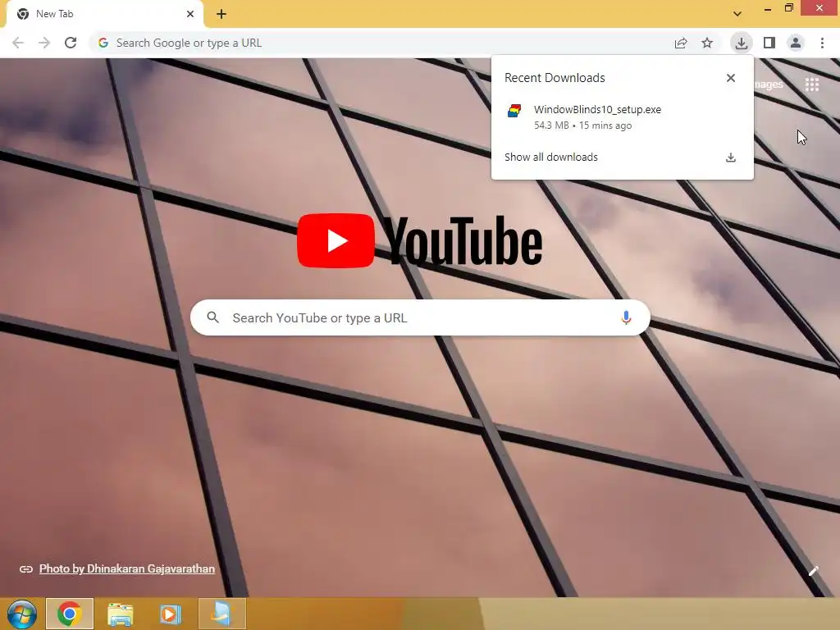The height and width of the screenshot is (630, 840).
Task: Click the Google icon in address bar
Action: 103,43
